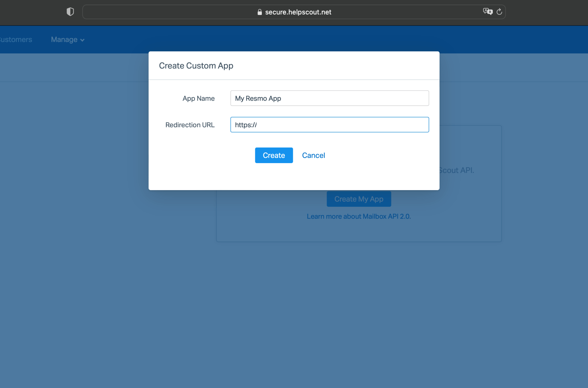Image resolution: width=588 pixels, height=388 pixels.
Task: Click the privacy shield icon in Safari toolbar
Action: pyautogui.click(x=70, y=12)
